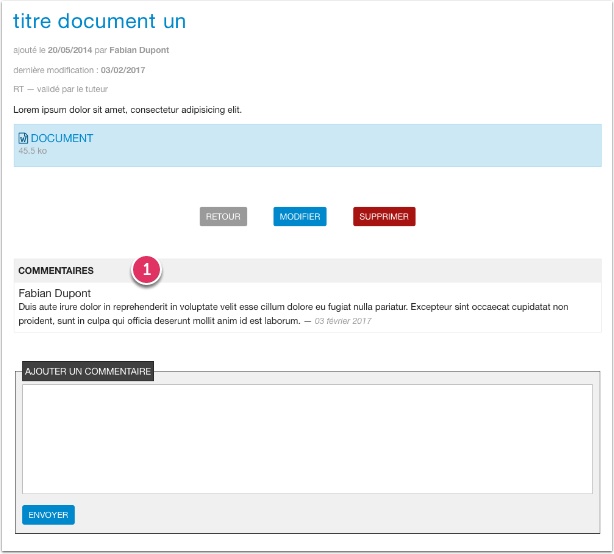Click the Word file icon beside DOCUMENT
This screenshot has height=554, width=614.
tap(23, 138)
